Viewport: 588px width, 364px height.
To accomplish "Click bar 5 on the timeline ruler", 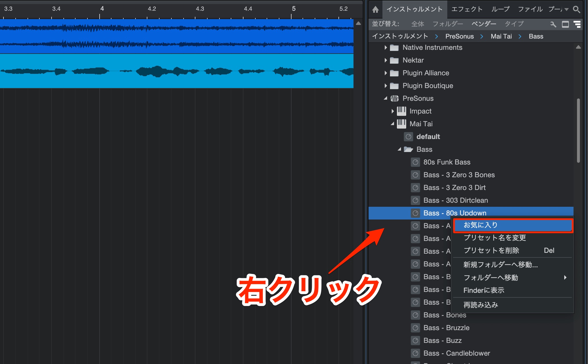I will (x=294, y=9).
